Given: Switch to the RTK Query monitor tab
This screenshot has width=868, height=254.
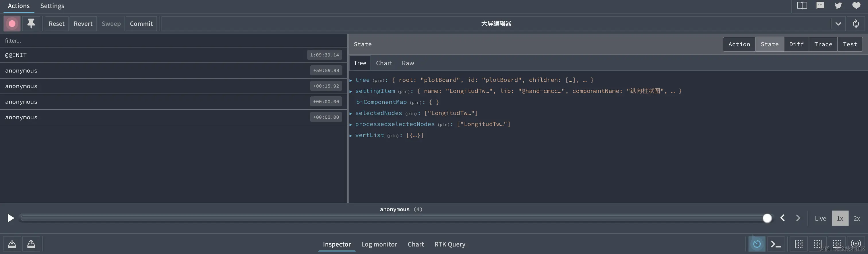Looking at the screenshot, I should (450, 244).
